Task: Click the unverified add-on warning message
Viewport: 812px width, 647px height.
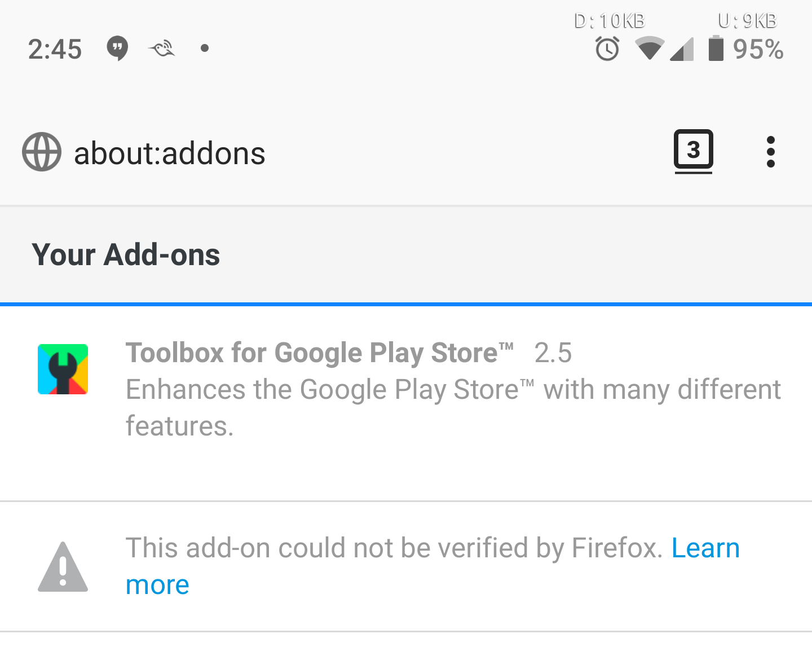Action: pos(395,548)
